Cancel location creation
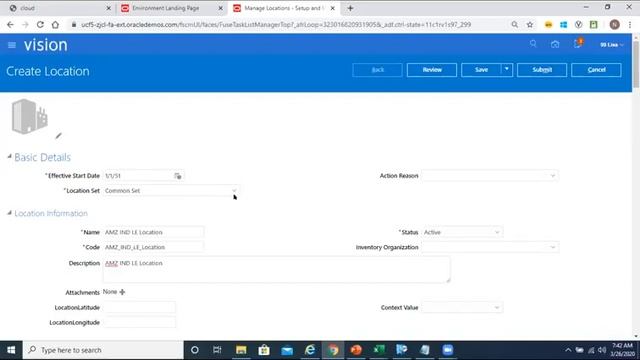The height and width of the screenshot is (360, 640). [596, 70]
